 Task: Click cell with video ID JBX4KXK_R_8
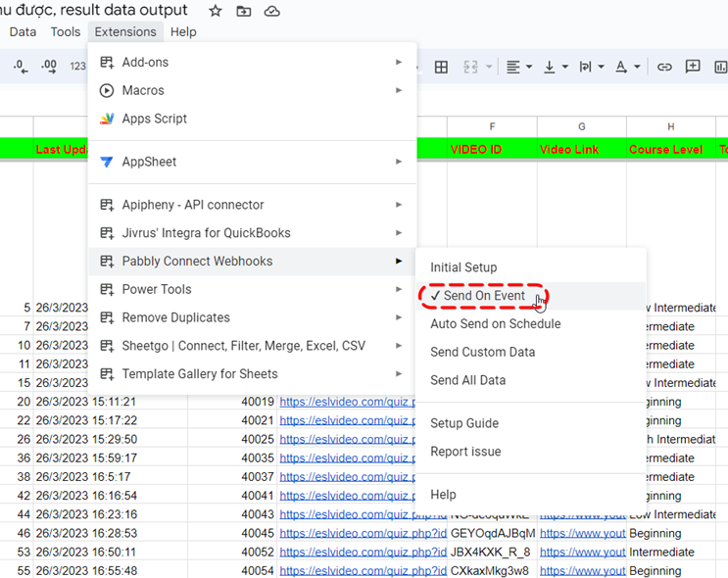pyautogui.click(x=492, y=552)
